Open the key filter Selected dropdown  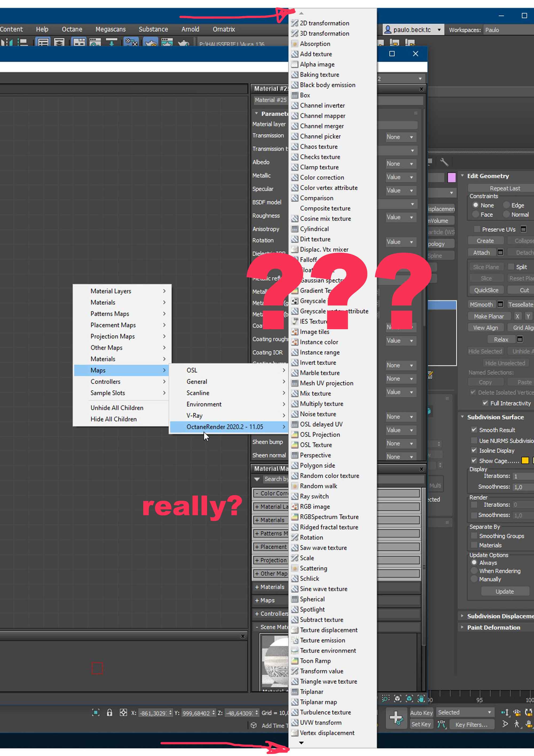(464, 712)
